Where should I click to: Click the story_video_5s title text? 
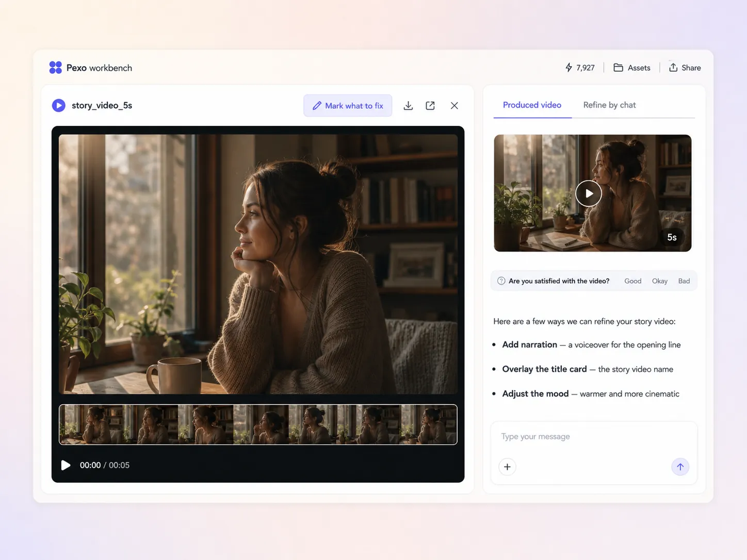102,105
